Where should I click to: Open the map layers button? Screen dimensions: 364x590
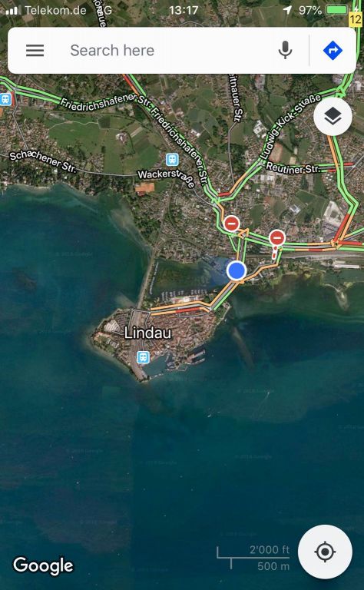[x=333, y=117]
